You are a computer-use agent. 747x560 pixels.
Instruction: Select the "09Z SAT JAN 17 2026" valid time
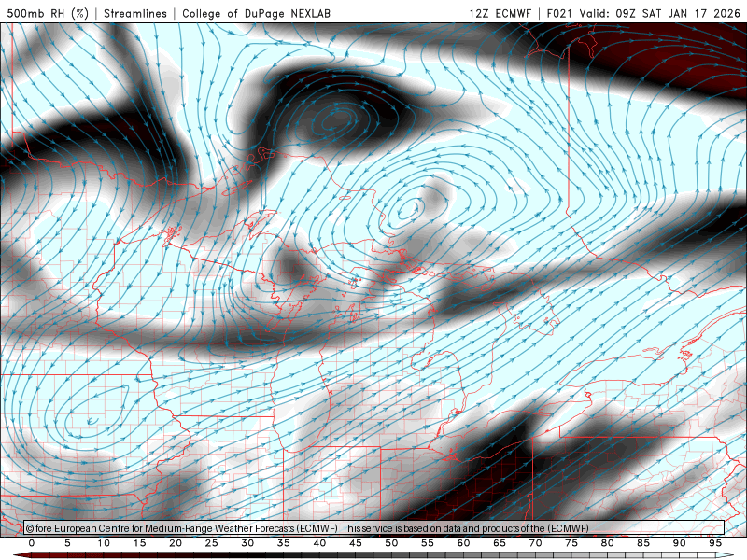click(x=678, y=13)
